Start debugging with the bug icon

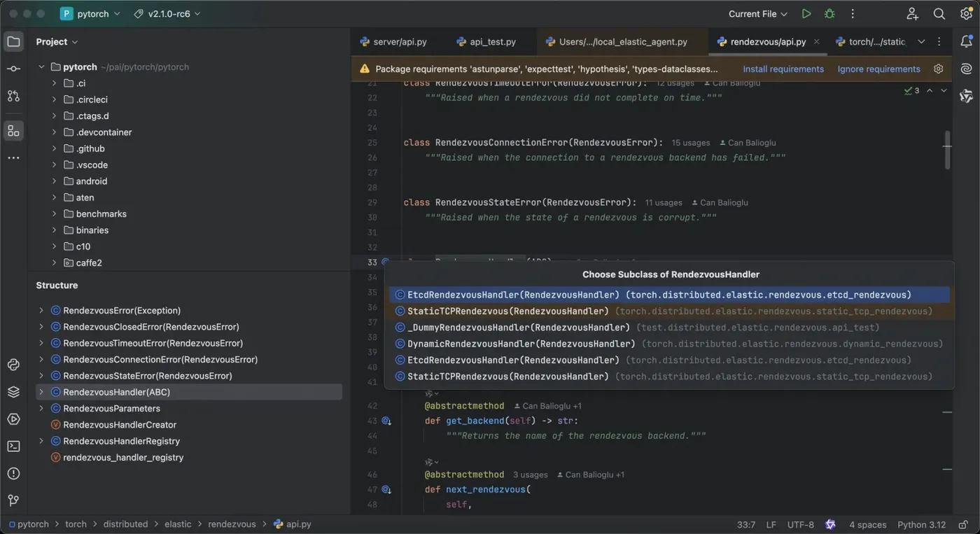tap(829, 14)
